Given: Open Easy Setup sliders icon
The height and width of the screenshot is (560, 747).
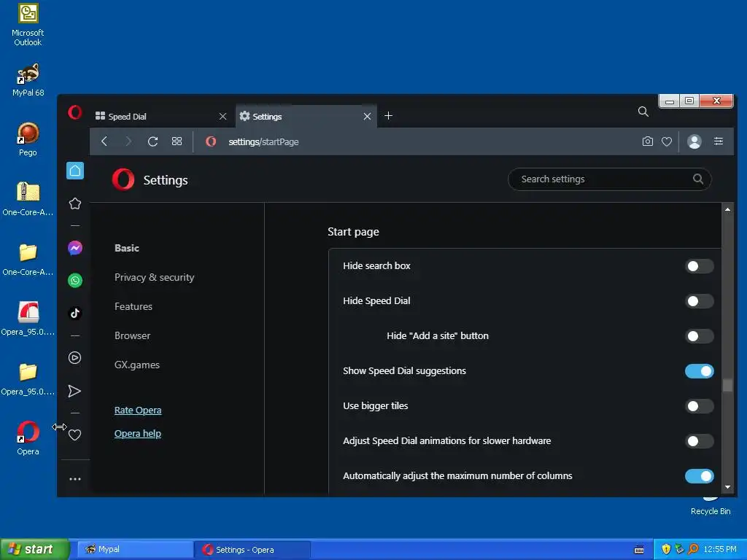Looking at the screenshot, I should pyautogui.click(x=719, y=141).
